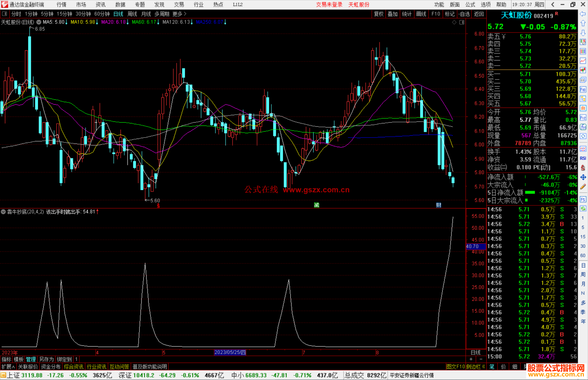Toggle the 叠加 overlay button

[393, 14]
